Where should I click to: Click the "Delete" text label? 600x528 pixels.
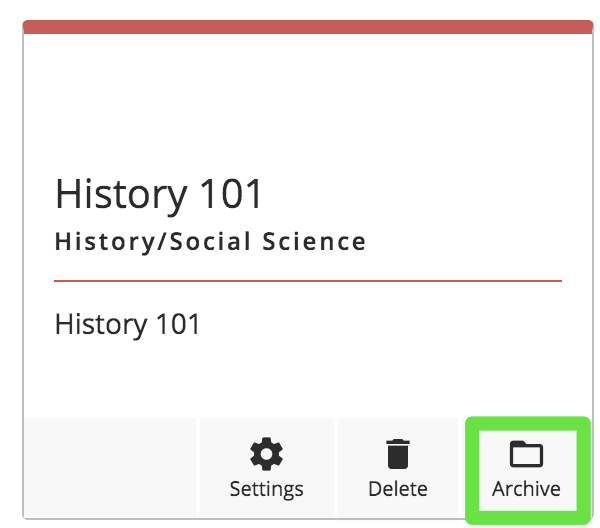tap(398, 489)
